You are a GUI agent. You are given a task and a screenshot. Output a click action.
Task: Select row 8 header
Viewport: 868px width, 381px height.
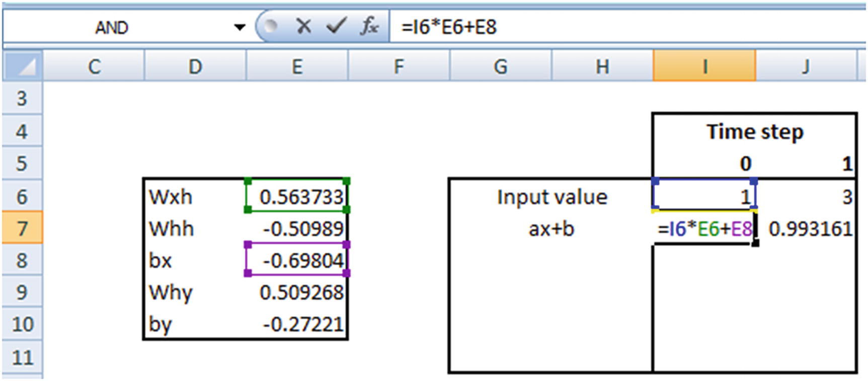(22, 260)
